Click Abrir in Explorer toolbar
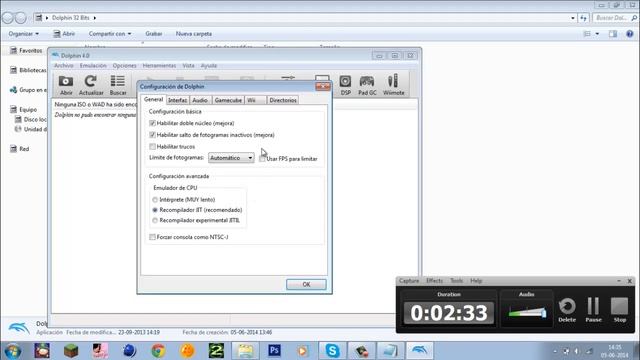The image size is (640, 360). (64, 34)
